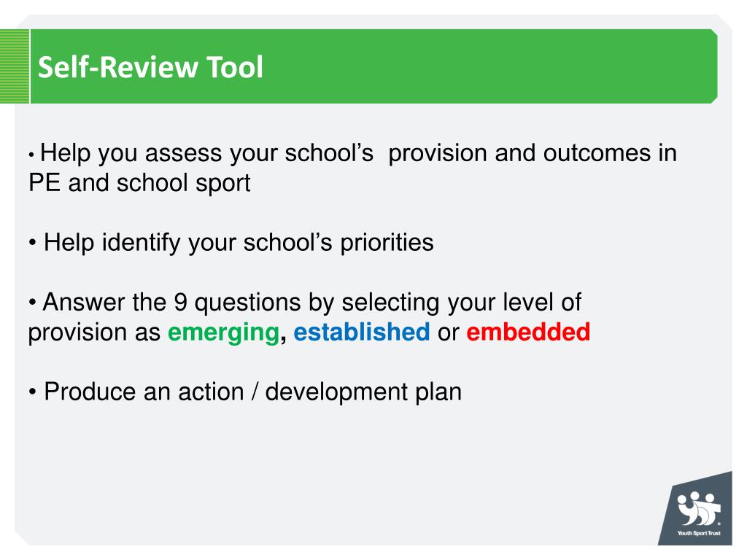
Task: Click the striped green block beside title
Action: coord(15,66)
